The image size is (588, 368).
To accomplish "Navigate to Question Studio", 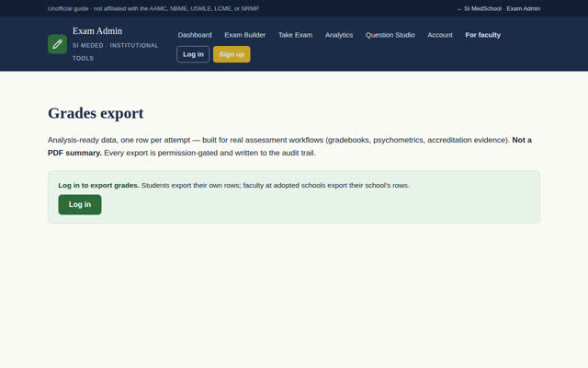I will coord(390,35).
